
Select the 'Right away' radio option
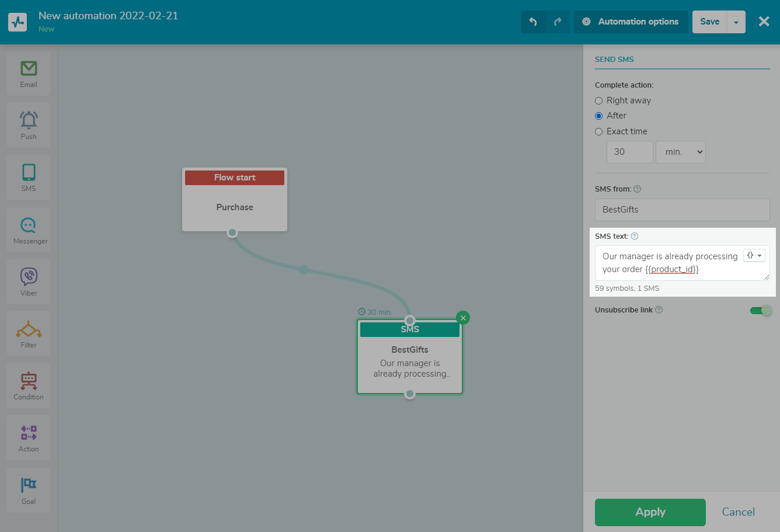tap(598, 100)
